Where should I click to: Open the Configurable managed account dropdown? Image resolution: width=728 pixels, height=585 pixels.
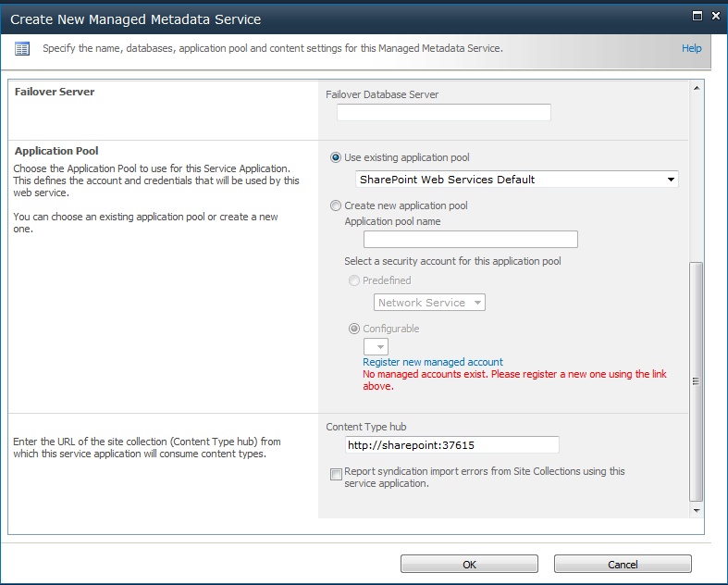(x=376, y=346)
